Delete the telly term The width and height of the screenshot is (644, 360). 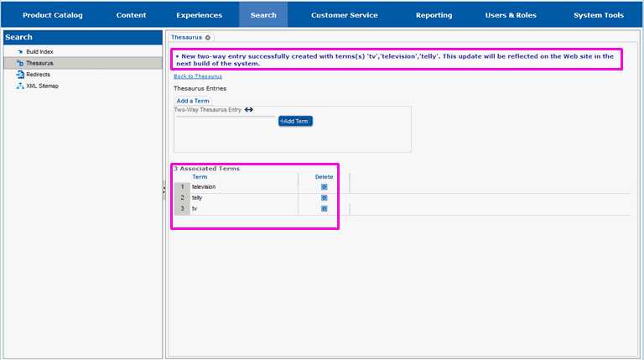[x=324, y=198]
